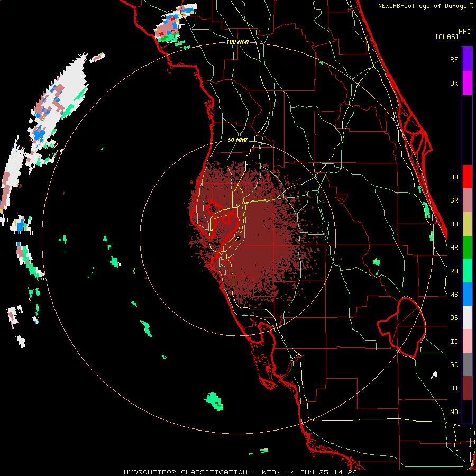Click the 'UK' legend label
The height and width of the screenshot is (476, 476).
454,83
